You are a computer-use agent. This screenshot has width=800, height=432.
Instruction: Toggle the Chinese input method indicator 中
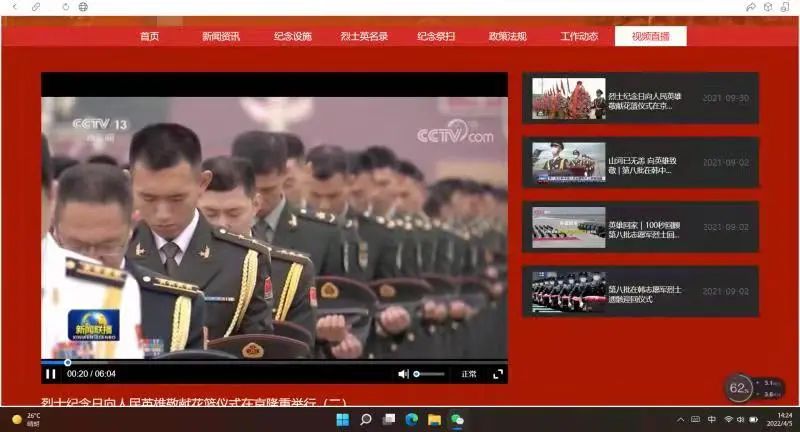point(712,419)
